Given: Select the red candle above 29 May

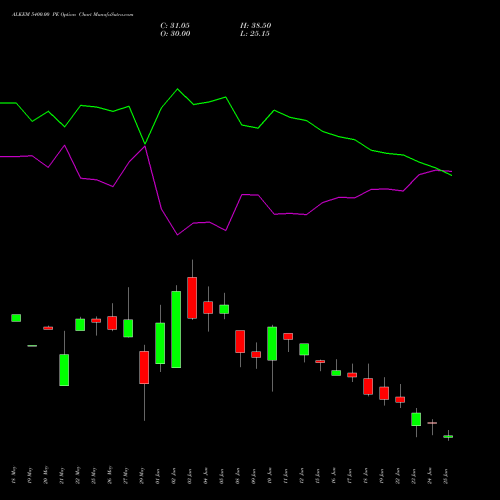Looking at the screenshot, I should click(144, 367).
